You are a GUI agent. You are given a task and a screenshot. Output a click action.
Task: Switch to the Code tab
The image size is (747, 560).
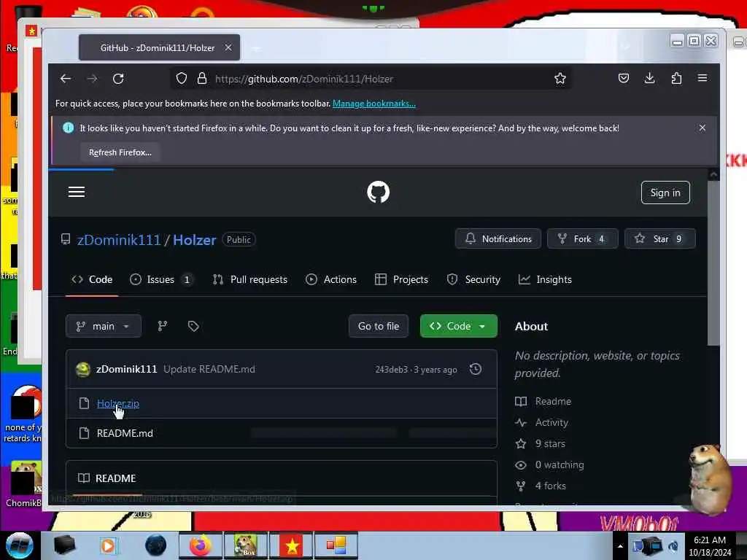pos(92,279)
